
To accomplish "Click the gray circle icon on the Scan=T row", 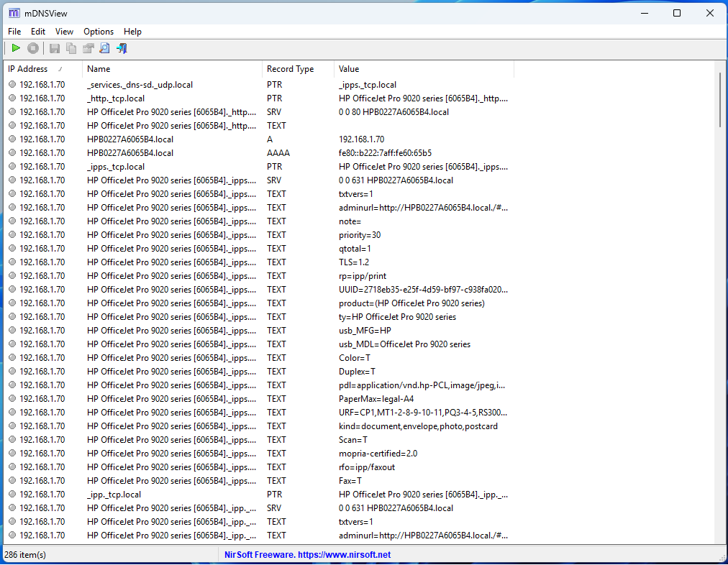I will [x=12, y=440].
